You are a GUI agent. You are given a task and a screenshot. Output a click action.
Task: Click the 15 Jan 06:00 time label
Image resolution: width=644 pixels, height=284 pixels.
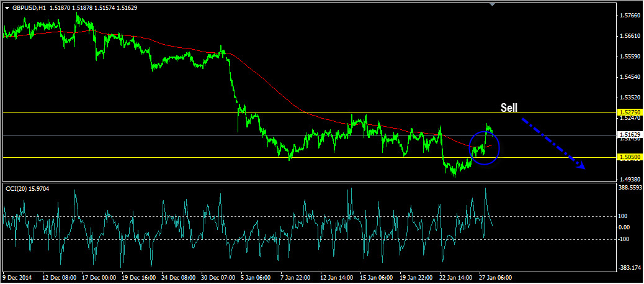point(377,277)
